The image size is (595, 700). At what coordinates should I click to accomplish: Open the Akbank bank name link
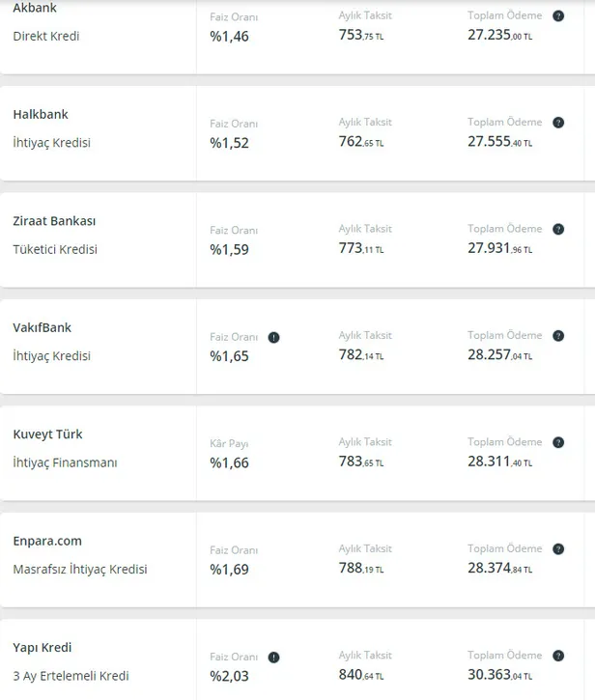point(35,8)
